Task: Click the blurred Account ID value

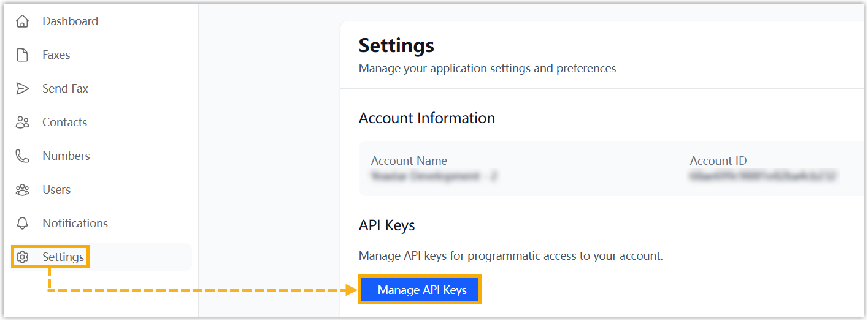Action: click(763, 177)
